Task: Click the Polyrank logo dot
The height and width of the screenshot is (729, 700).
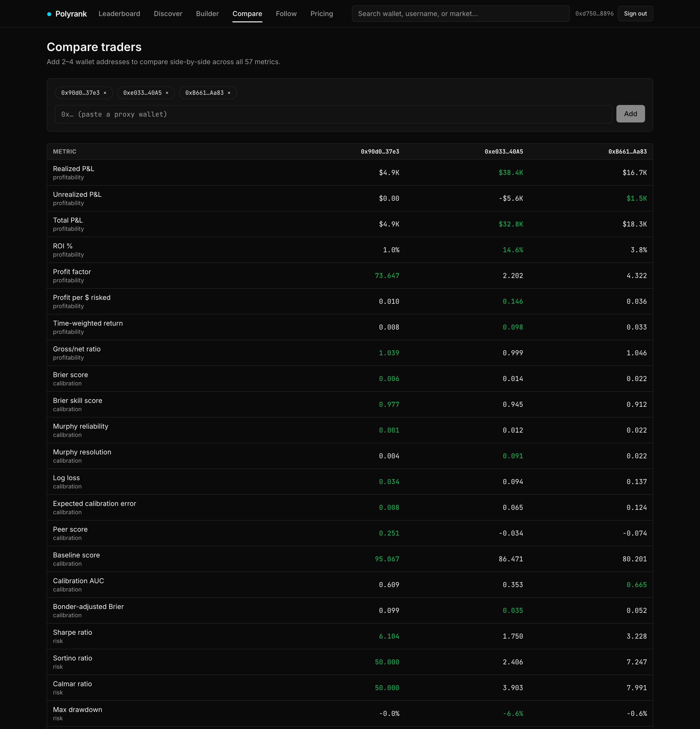Action: click(x=49, y=14)
